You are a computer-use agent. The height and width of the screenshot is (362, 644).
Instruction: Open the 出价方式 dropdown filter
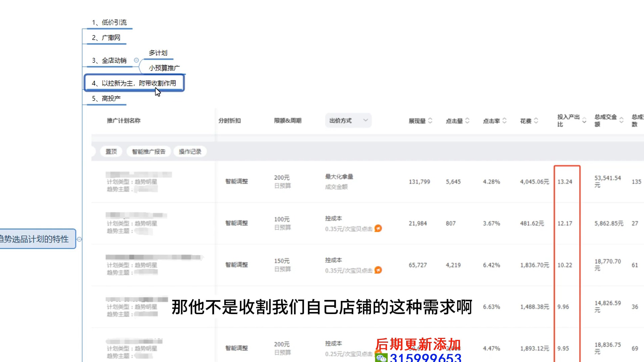pos(348,120)
